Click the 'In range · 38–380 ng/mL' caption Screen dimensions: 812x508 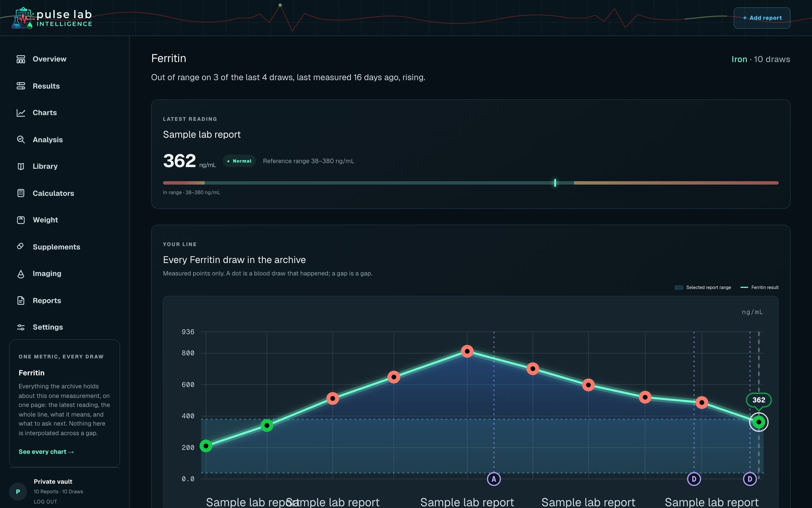[x=192, y=193]
